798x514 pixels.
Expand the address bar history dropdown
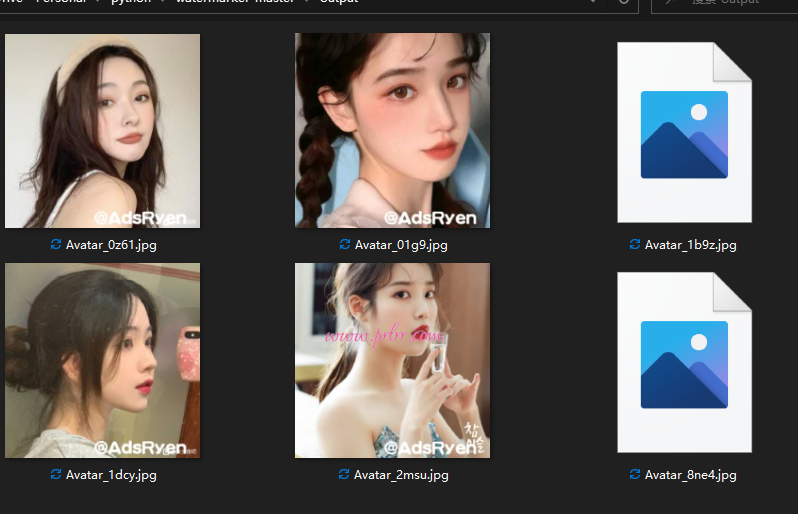(x=593, y=3)
